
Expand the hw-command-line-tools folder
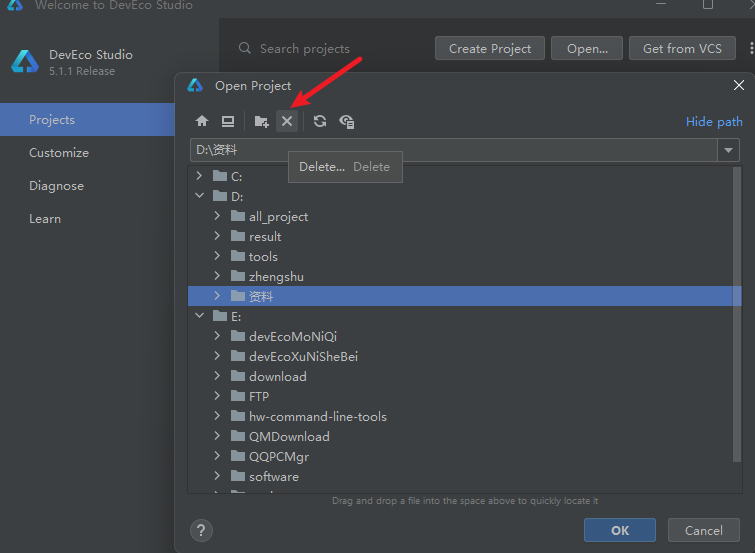(x=217, y=416)
